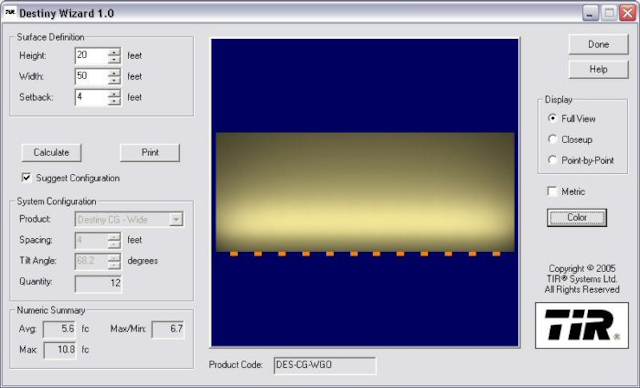This screenshot has width=640, height=388.
Task: Open the Product dropdown list
Action: pyautogui.click(x=176, y=219)
